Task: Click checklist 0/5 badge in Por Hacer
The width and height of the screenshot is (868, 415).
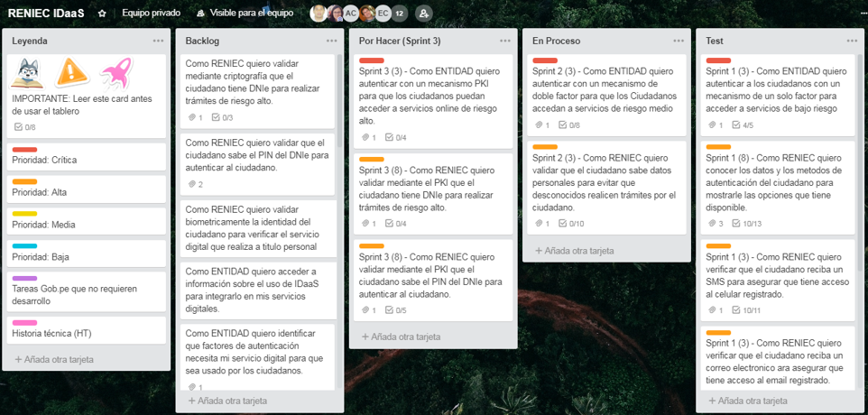Action: click(x=395, y=310)
